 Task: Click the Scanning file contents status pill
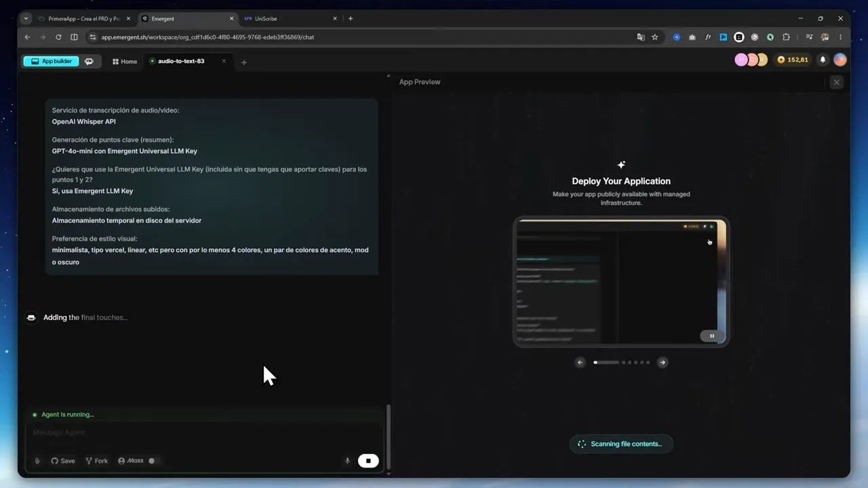(620, 444)
